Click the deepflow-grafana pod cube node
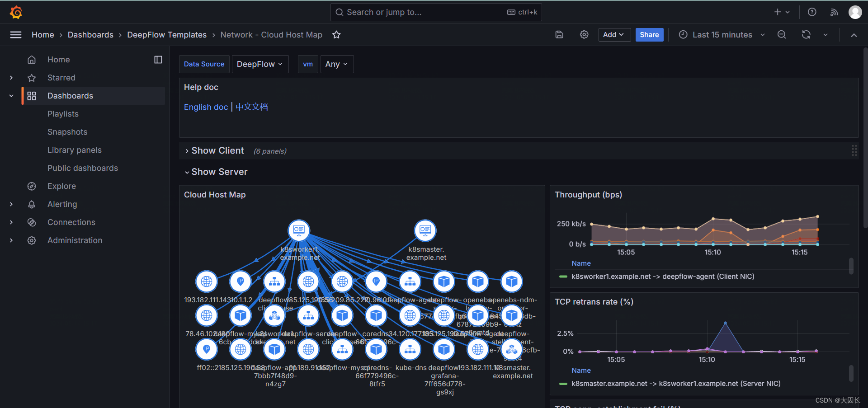Image resolution: width=868 pixels, height=408 pixels. coord(444,349)
